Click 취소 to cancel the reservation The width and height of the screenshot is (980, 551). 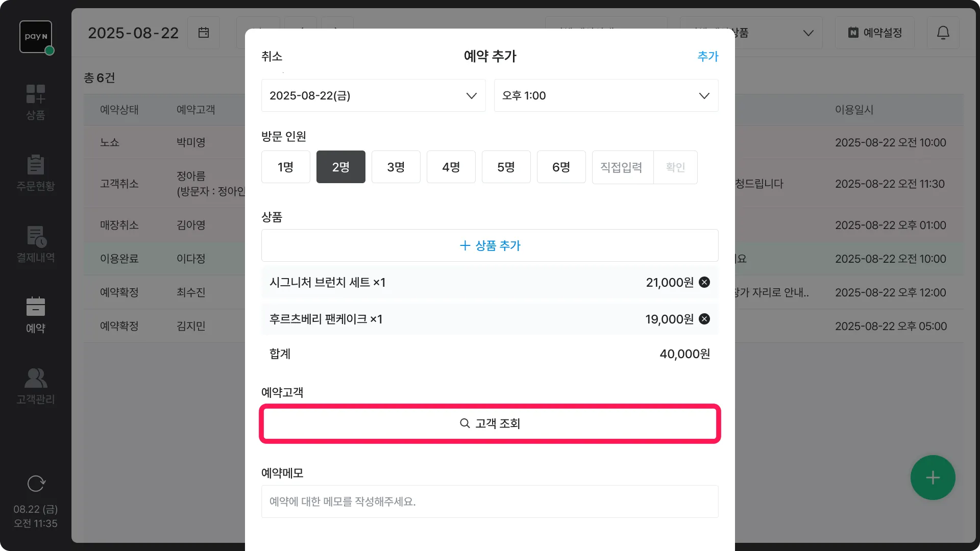pyautogui.click(x=272, y=56)
